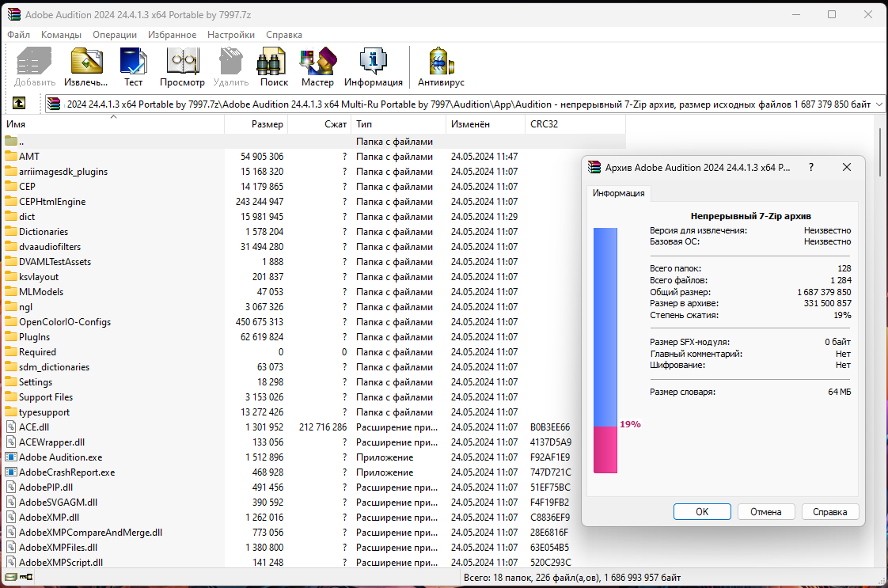Click the dialog's question mark help button
This screenshot has width=888, height=588.
coord(810,168)
